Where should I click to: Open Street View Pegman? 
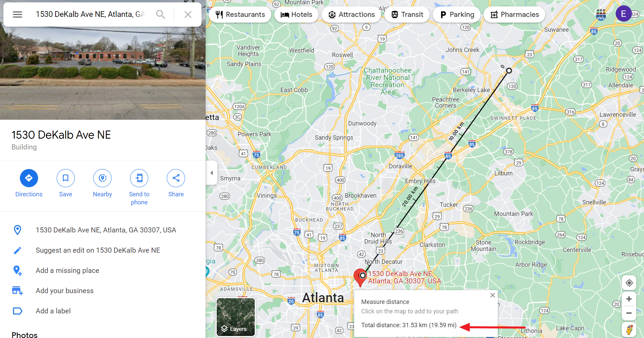click(x=629, y=330)
